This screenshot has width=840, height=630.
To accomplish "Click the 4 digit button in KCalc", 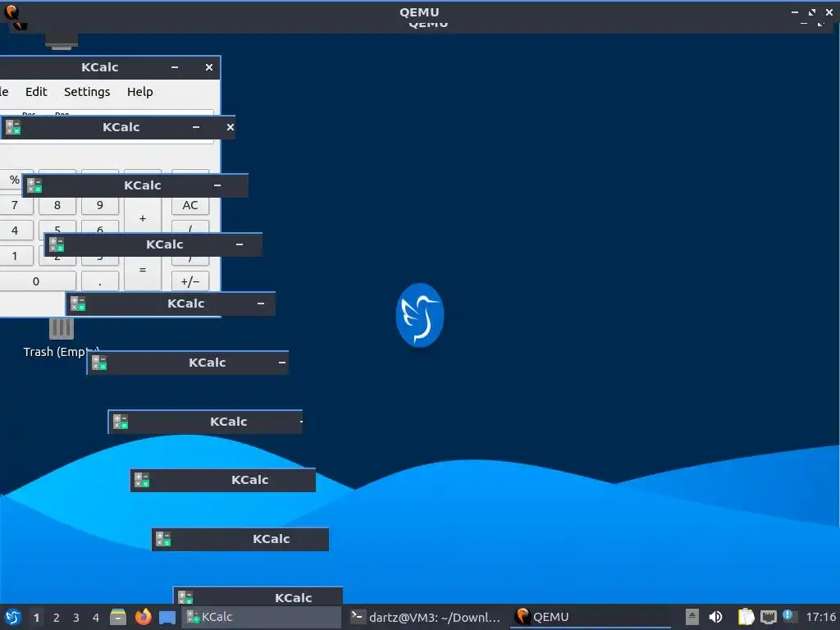I will pyautogui.click(x=15, y=231).
